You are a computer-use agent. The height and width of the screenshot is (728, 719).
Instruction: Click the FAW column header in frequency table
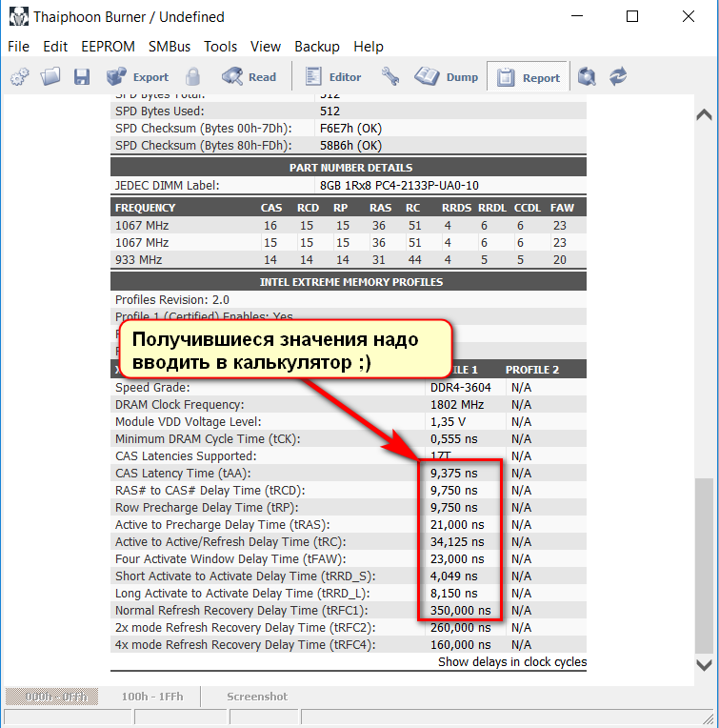[x=562, y=208]
